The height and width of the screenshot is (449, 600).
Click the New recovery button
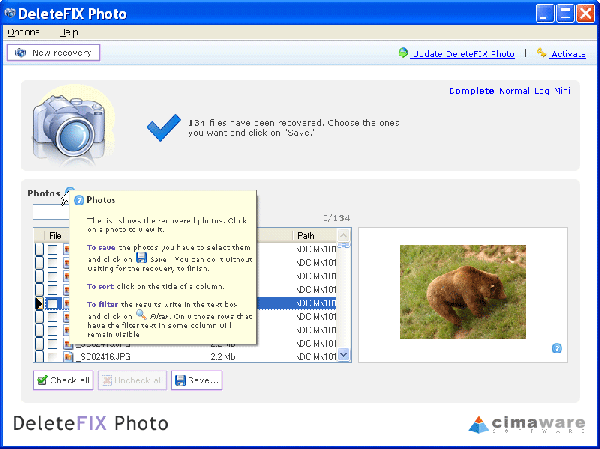tap(54, 53)
